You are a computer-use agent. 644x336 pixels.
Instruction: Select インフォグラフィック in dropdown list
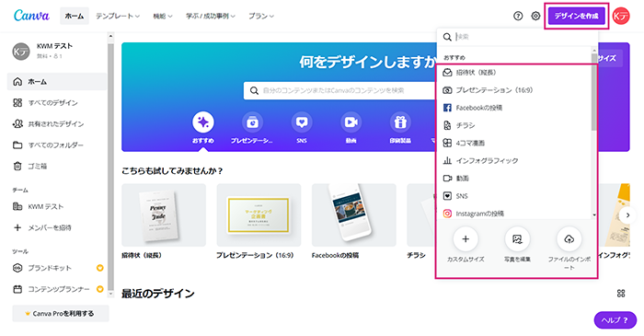coord(514,160)
